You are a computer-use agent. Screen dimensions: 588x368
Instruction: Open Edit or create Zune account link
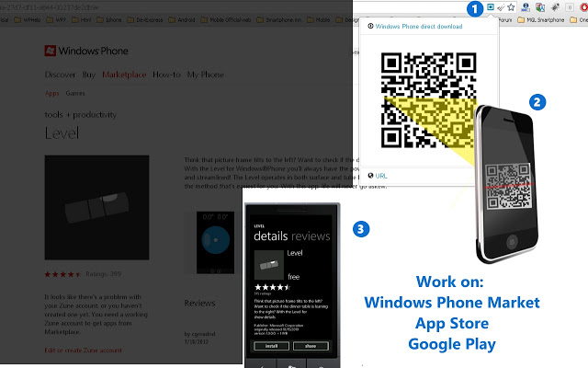(x=83, y=350)
